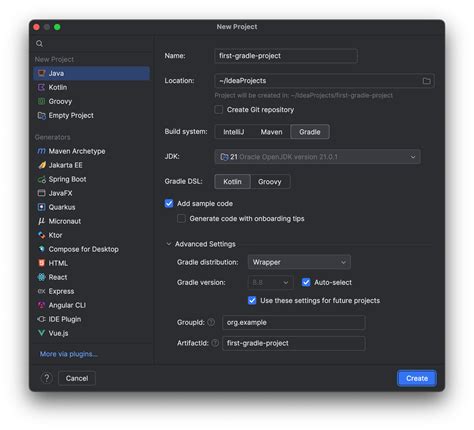Browse for location with folder icon
The height and width of the screenshot is (430, 474).
[x=426, y=81]
